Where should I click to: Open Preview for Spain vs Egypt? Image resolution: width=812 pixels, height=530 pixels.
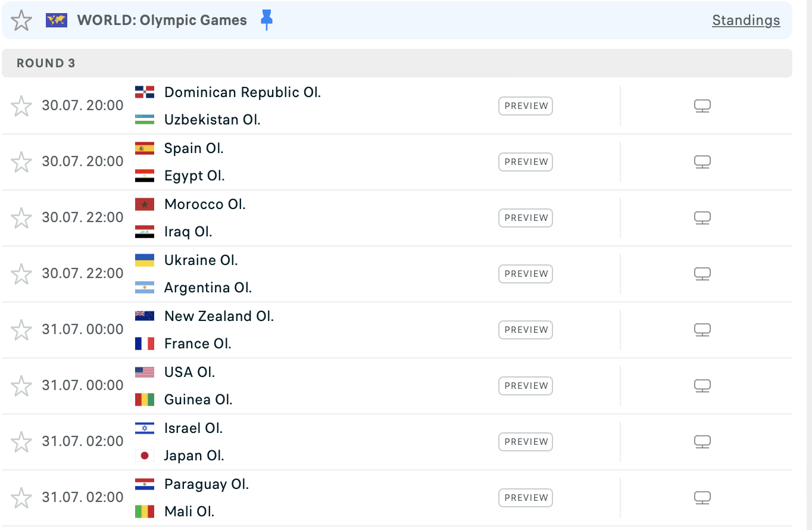(x=526, y=162)
